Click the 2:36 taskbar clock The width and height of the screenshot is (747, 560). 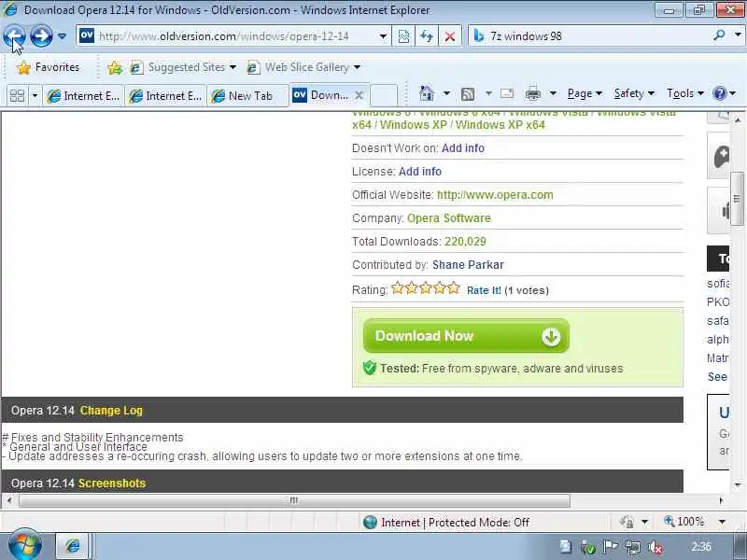(x=701, y=547)
